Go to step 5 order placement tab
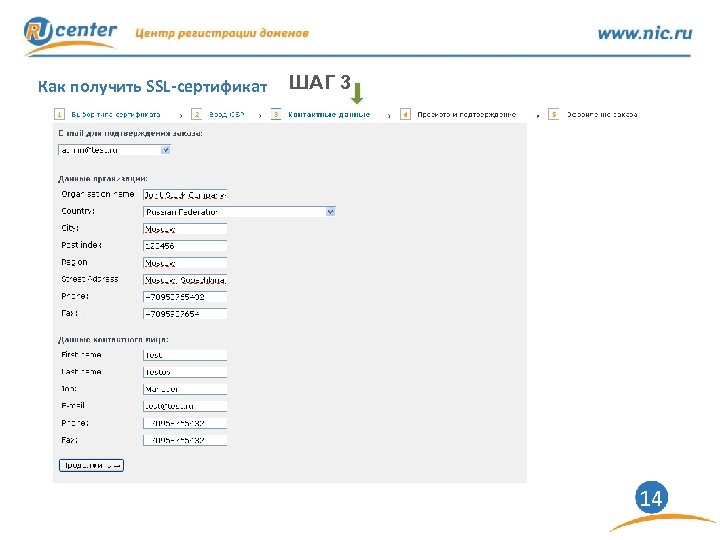Image resolution: width=720 pixels, height=540 pixels. [602, 114]
